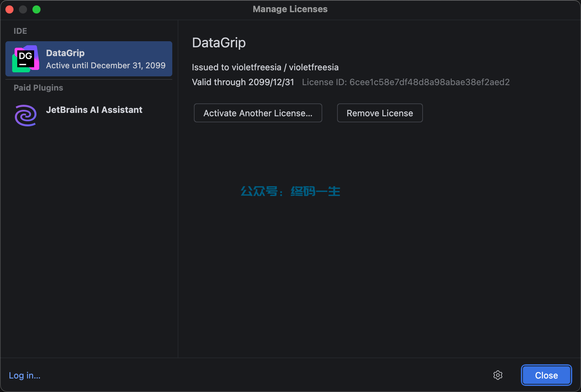Click the 'Valid through 2099/12/31' text

pyautogui.click(x=243, y=82)
